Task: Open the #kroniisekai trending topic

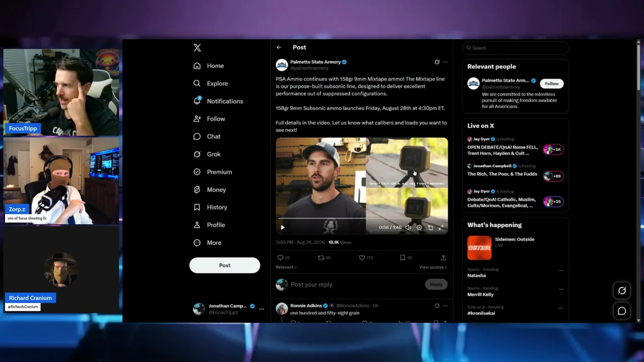Action: click(x=481, y=313)
